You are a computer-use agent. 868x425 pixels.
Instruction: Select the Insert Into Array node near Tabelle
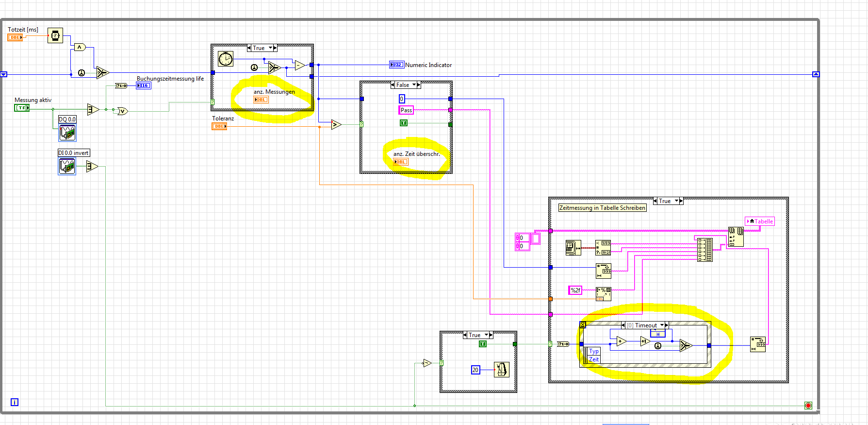pyautogui.click(x=736, y=237)
